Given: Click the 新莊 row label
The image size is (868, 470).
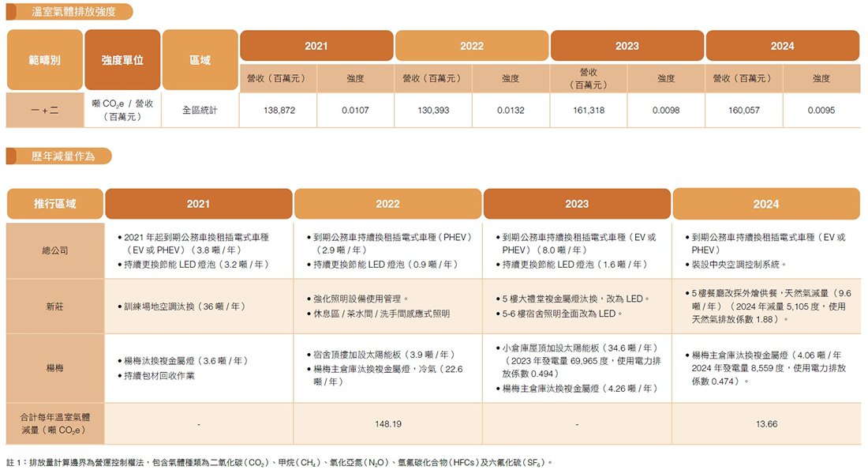Looking at the screenshot, I should [x=55, y=306].
